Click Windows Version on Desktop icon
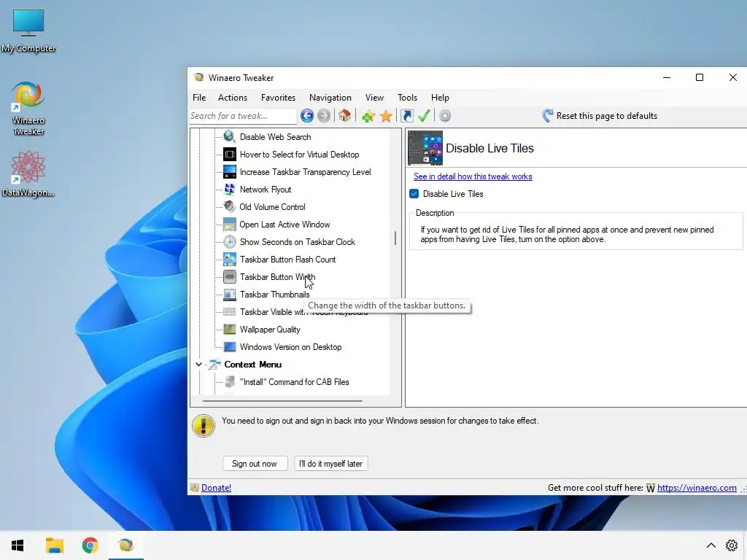 tap(230, 346)
